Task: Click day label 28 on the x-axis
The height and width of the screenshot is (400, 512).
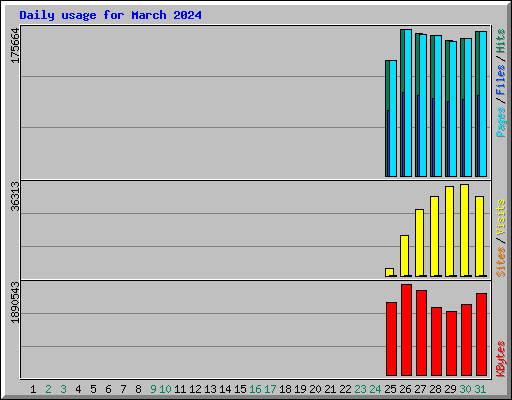Action: 435,389
